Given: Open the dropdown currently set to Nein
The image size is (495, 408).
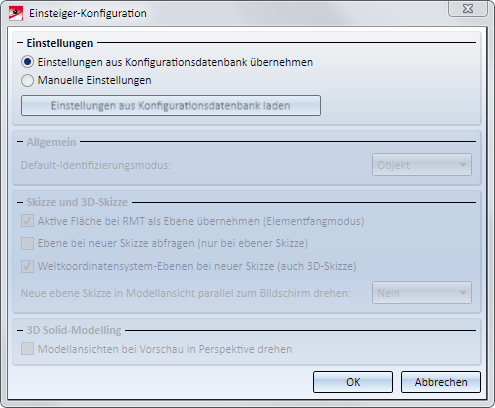Looking at the screenshot, I should pyautogui.click(x=422, y=293).
